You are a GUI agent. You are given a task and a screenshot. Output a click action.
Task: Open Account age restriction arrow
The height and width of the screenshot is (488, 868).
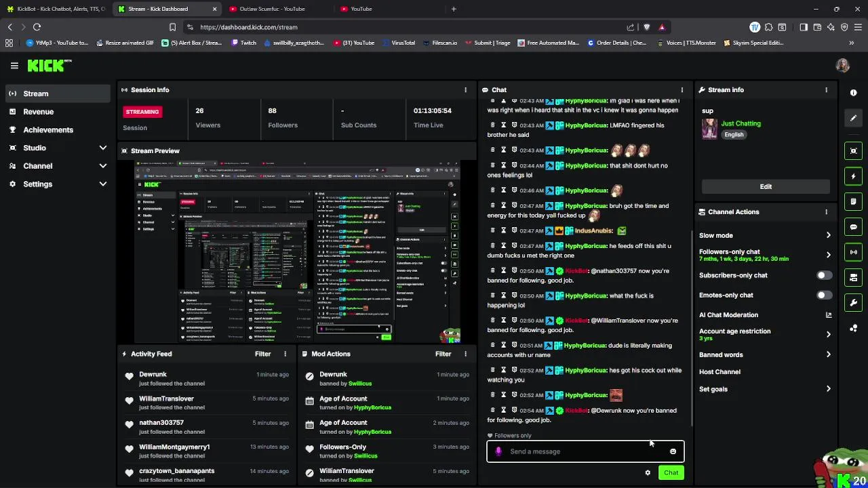828,334
